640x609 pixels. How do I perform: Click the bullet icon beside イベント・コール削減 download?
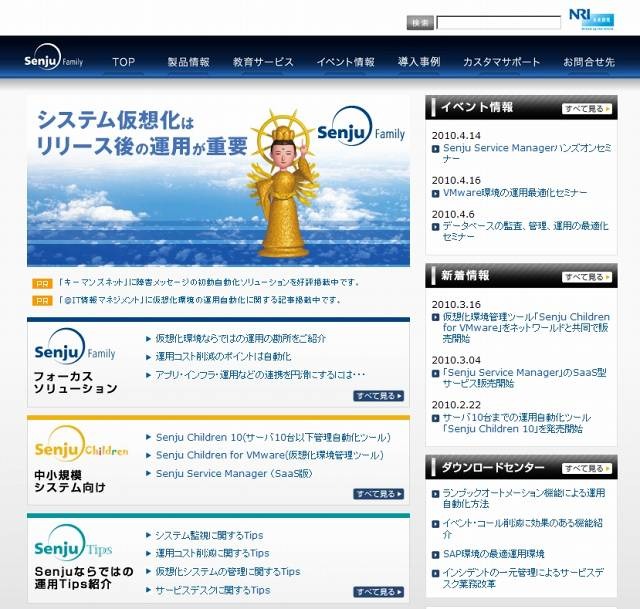tap(436, 524)
